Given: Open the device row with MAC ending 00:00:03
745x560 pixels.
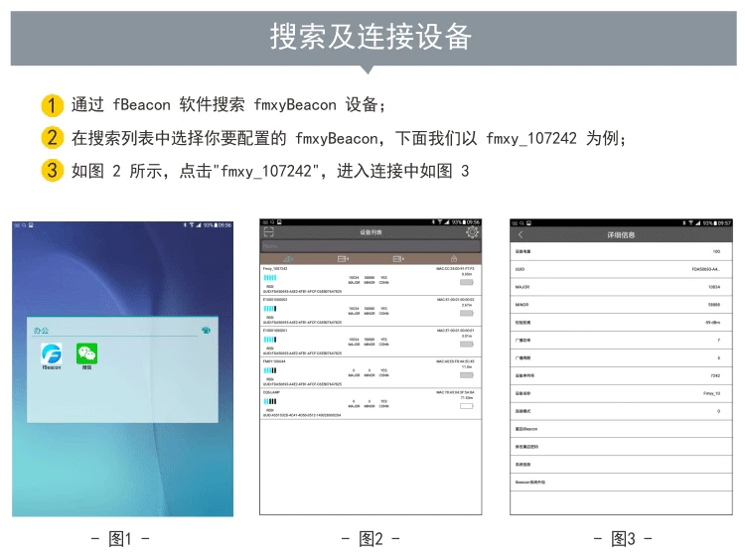Looking at the screenshot, I should tap(371, 311).
